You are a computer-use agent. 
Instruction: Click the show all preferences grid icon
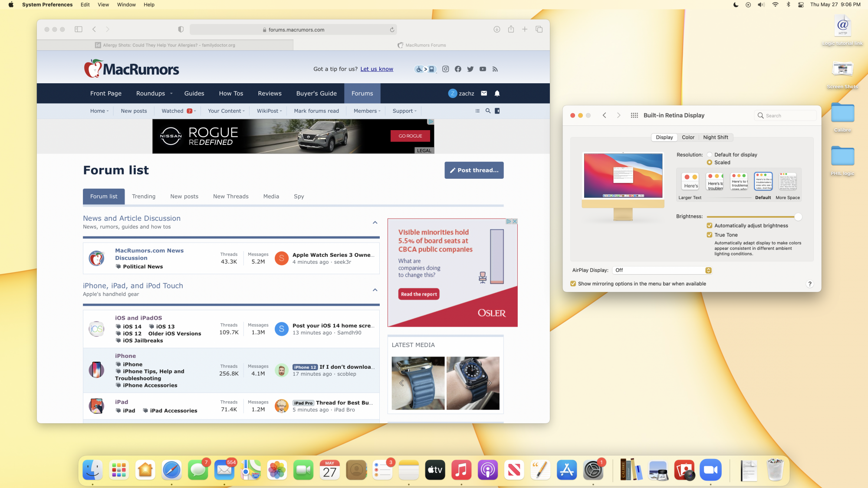click(x=634, y=115)
